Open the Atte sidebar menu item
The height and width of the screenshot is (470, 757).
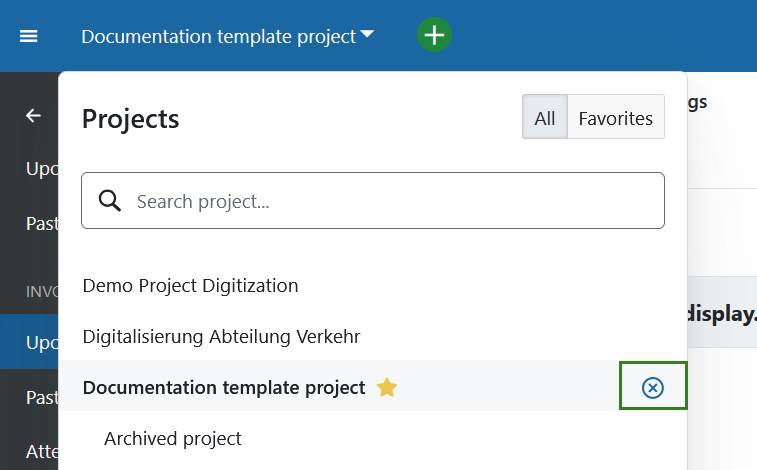41,451
